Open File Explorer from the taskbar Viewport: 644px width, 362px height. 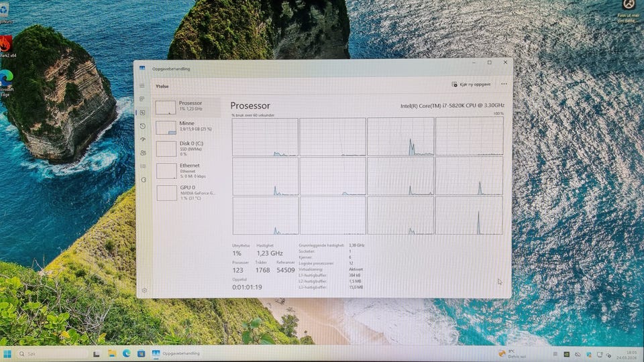coord(112,353)
